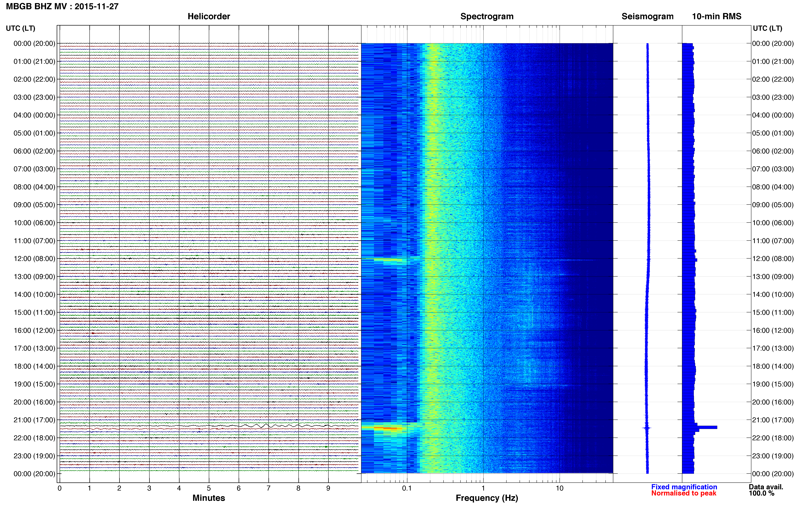Click the left '05:00 (01:00)' time label
This screenshot has height=508, width=812.
pyautogui.click(x=34, y=133)
